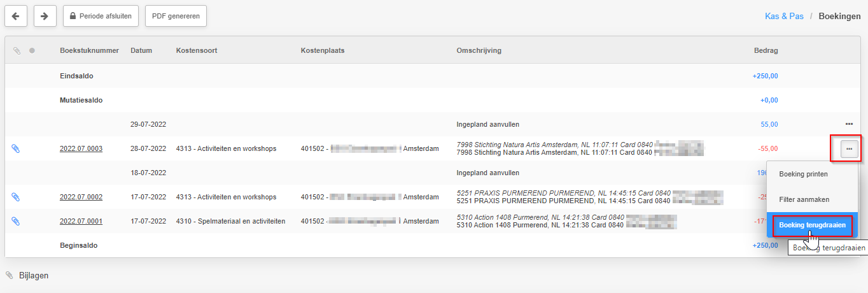Choose Filter aanmaken menu option
Image resolution: width=868 pixels, height=293 pixels.
click(x=804, y=199)
